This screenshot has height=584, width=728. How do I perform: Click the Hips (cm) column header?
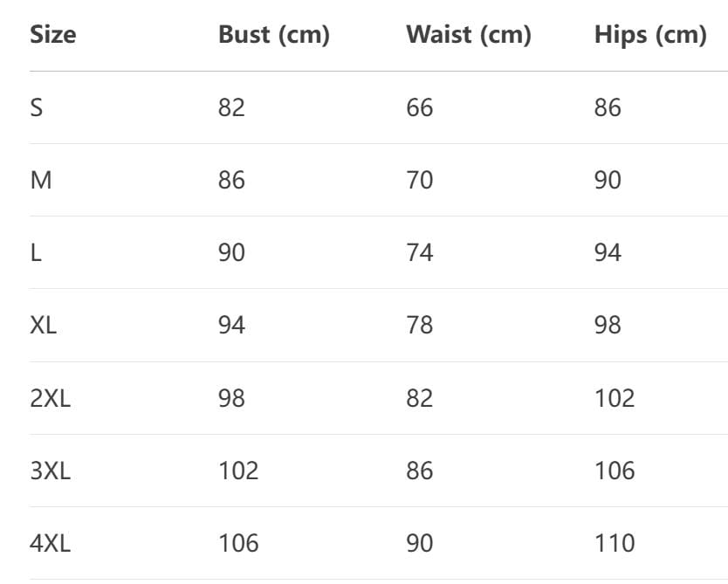click(x=650, y=35)
